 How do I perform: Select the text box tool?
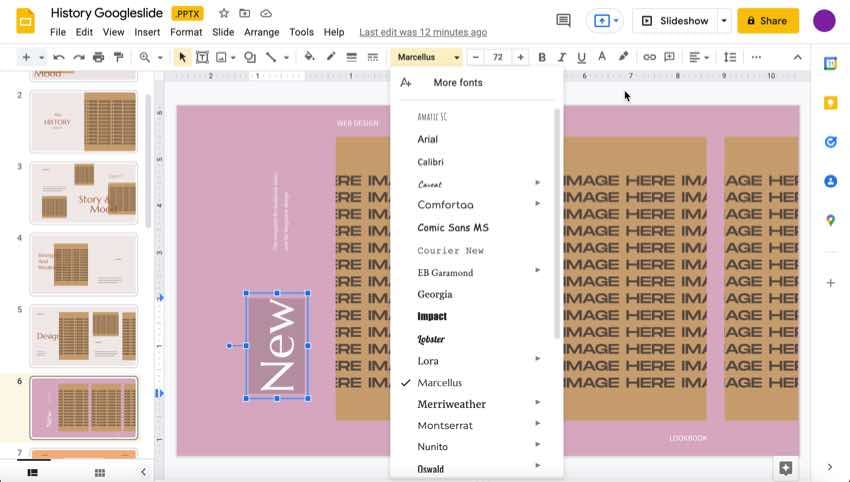tap(202, 57)
